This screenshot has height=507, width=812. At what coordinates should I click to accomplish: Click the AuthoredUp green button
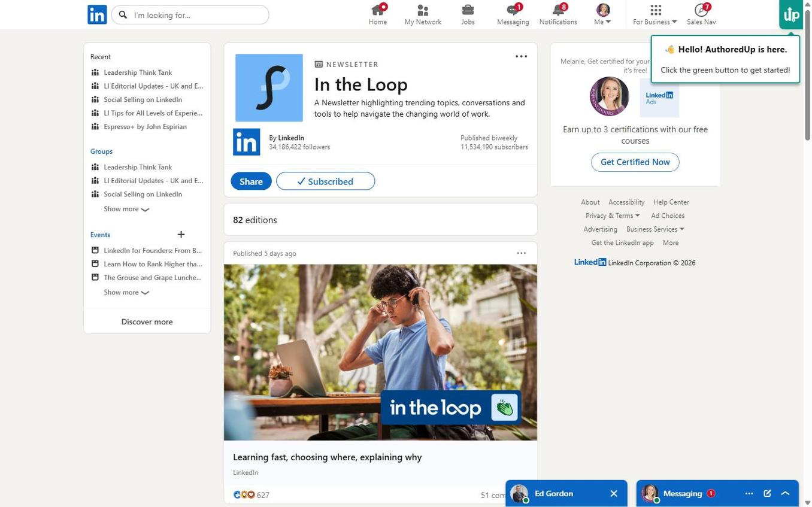791,14
